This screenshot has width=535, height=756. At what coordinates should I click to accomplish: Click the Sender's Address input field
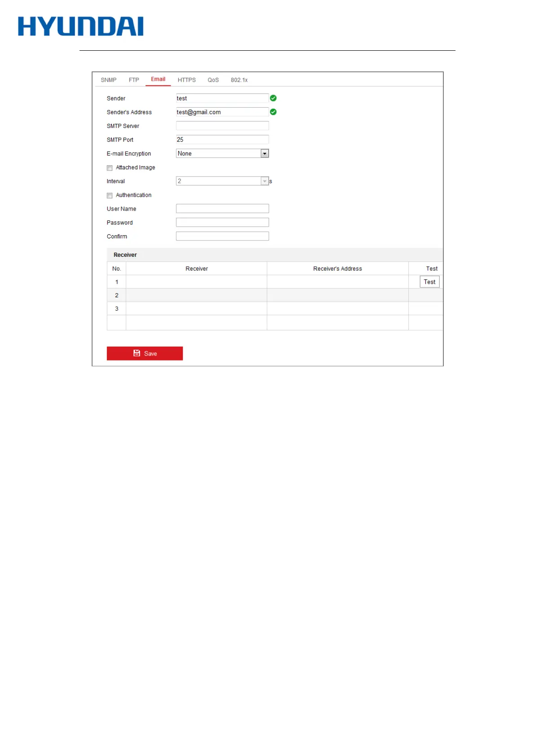pyautogui.click(x=222, y=112)
